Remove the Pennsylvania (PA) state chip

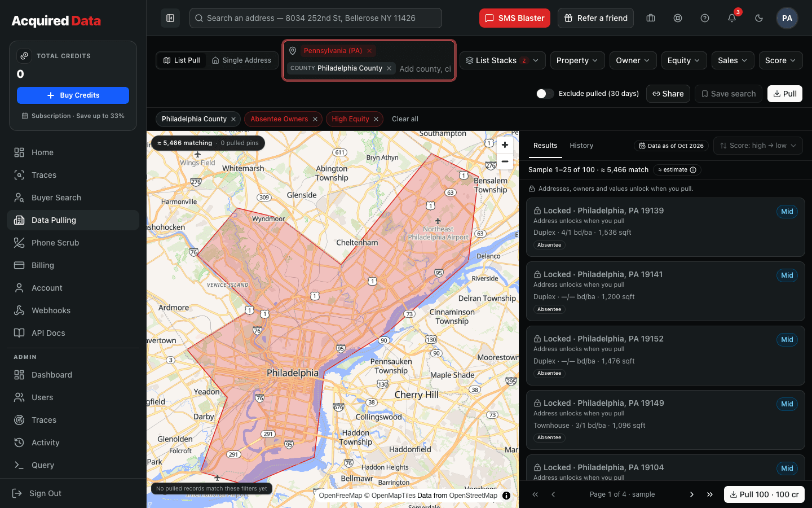point(369,51)
